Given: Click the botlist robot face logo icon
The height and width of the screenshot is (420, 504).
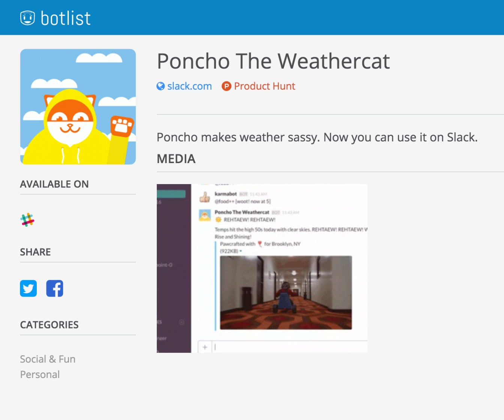Looking at the screenshot, I should click(x=27, y=18).
